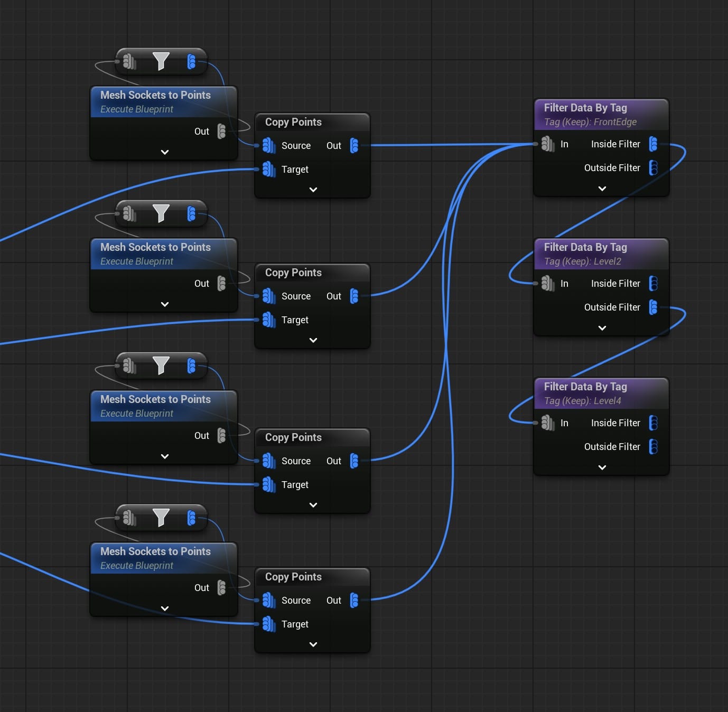Viewport: 728px width, 712px height.
Task: Click the In pin of the Level4 filter node
Action: [x=548, y=423]
